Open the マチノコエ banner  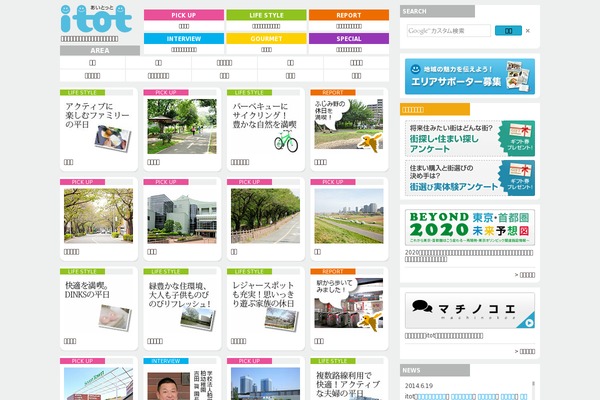pos(470,310)
